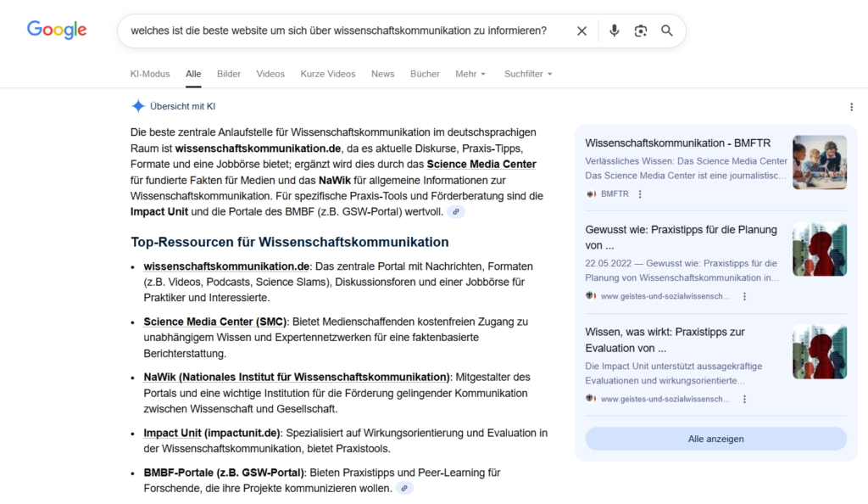Open Google Lens image search

(x=641, y=31)
